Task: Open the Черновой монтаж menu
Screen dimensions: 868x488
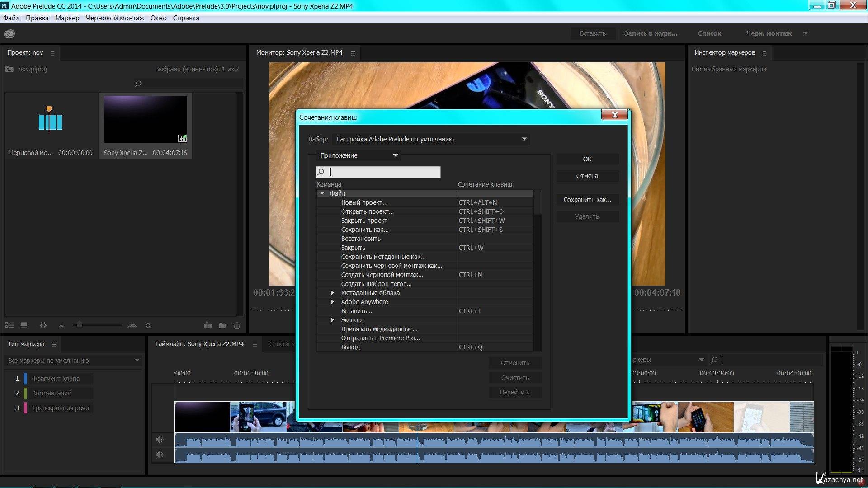Action: point(115,18)
